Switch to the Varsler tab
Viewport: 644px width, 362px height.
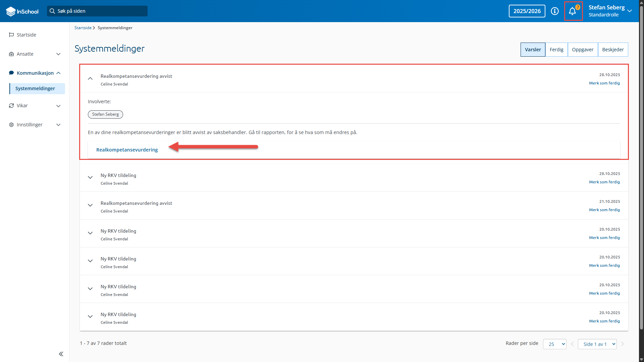[533, 50]
